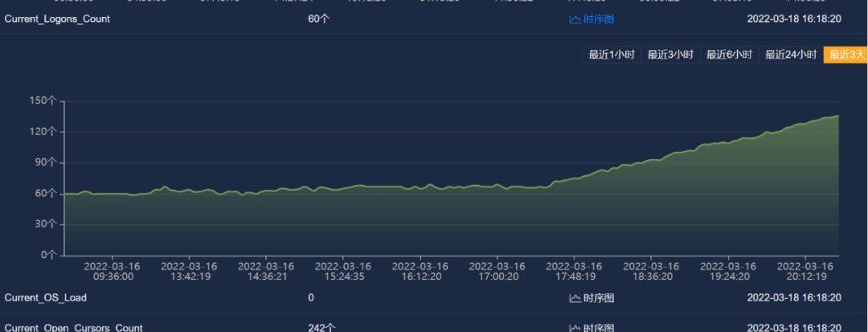Click the 60个 logons count value
This screenshot has width=868, height=332.
(319, 18)
